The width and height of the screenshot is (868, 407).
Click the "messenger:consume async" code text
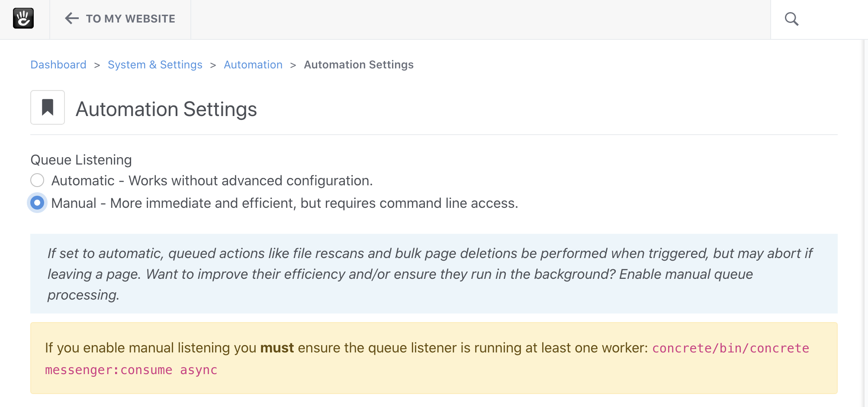tap(131, 370)
